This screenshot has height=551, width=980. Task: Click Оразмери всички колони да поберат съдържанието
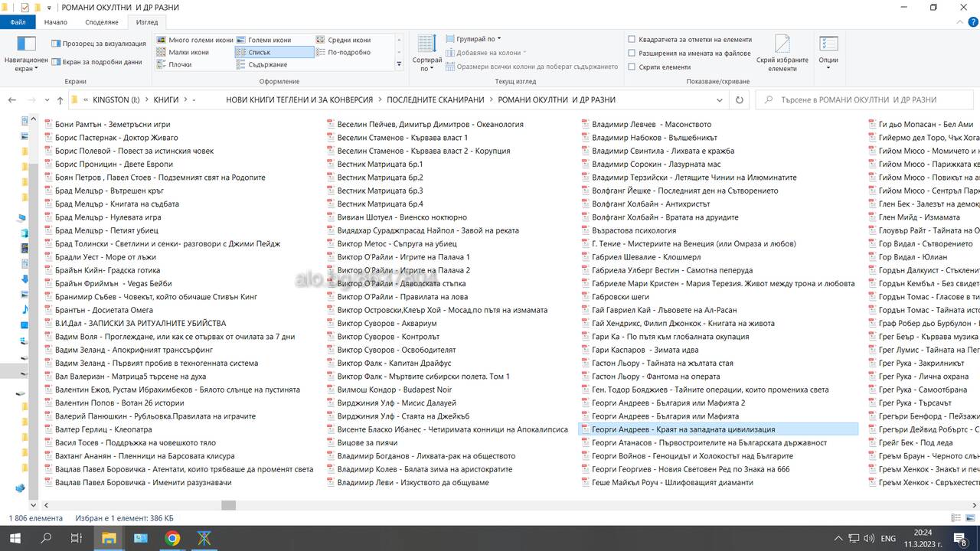pos(531,67)
